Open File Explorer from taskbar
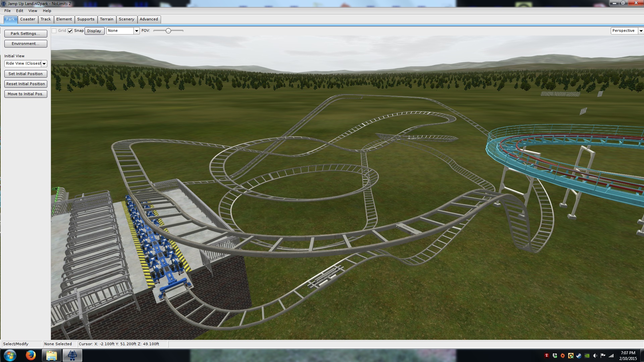Viewport: 644px width, 362px height. (x=51, y=355)
